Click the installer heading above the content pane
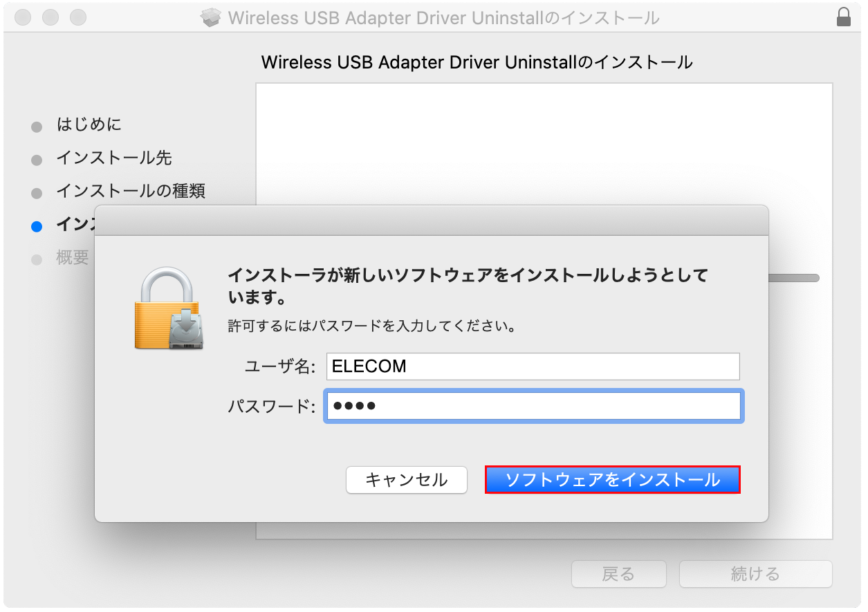Image resolution: width=868 pixels, height=612 pixels. click(x=477, y=62)
